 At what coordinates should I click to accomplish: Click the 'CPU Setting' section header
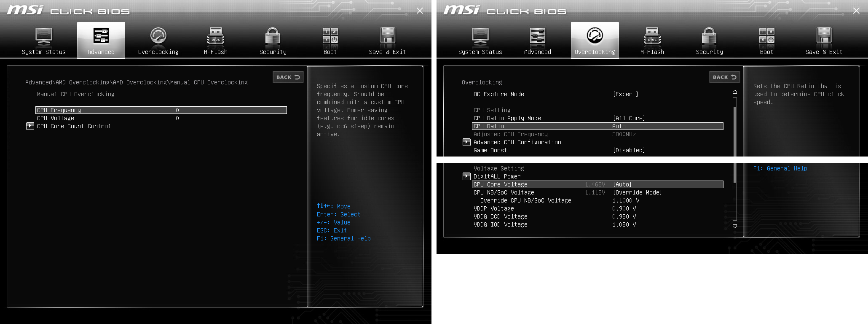click(x=492, y=110)
